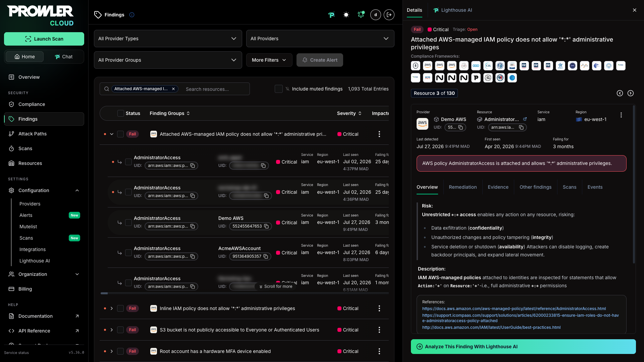The height and width of the screenshot is (362, 644).
Task: Open Compliance in sidebar
Action: click(x=44, y=104)
